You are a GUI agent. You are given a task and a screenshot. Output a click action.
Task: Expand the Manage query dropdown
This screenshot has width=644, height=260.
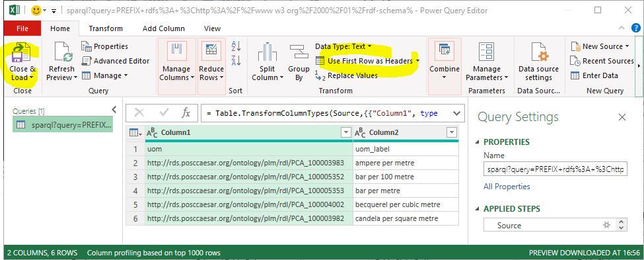(x=105, y=75)
